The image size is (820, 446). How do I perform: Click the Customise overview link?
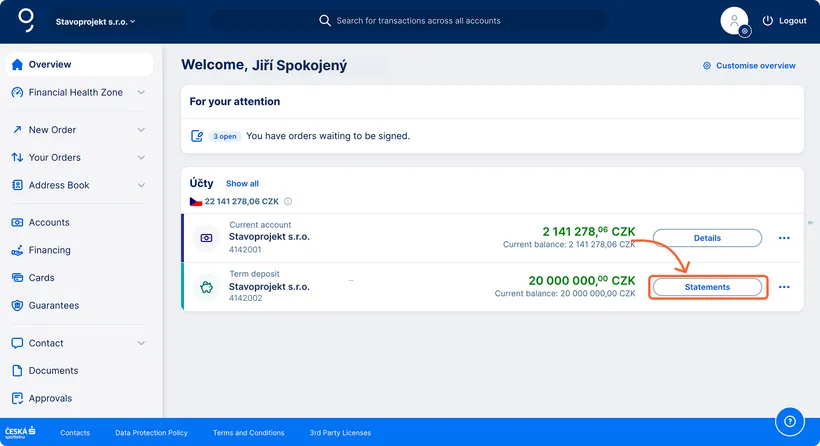pos(749,66)
